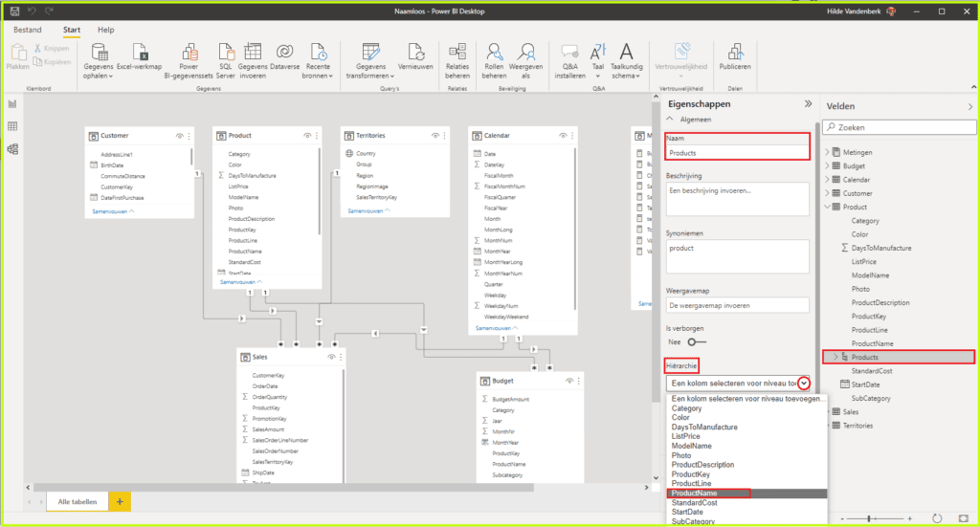Click the Beschrijving text area

tap(738, 199)
